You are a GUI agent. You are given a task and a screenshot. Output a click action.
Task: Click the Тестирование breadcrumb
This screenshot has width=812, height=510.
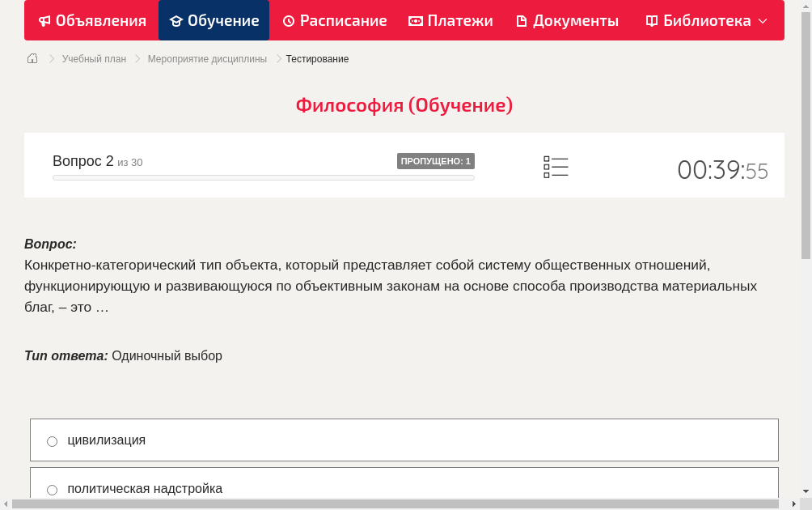[316, 58]
